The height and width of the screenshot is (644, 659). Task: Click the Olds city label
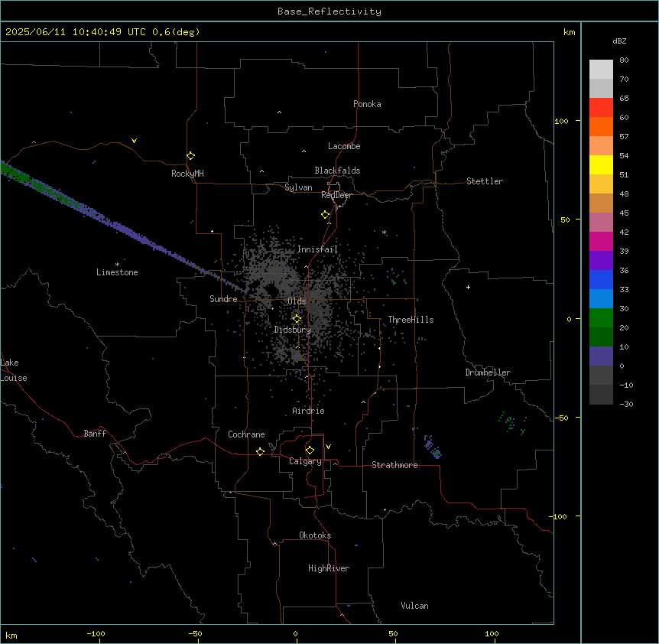tap(297, 301)
